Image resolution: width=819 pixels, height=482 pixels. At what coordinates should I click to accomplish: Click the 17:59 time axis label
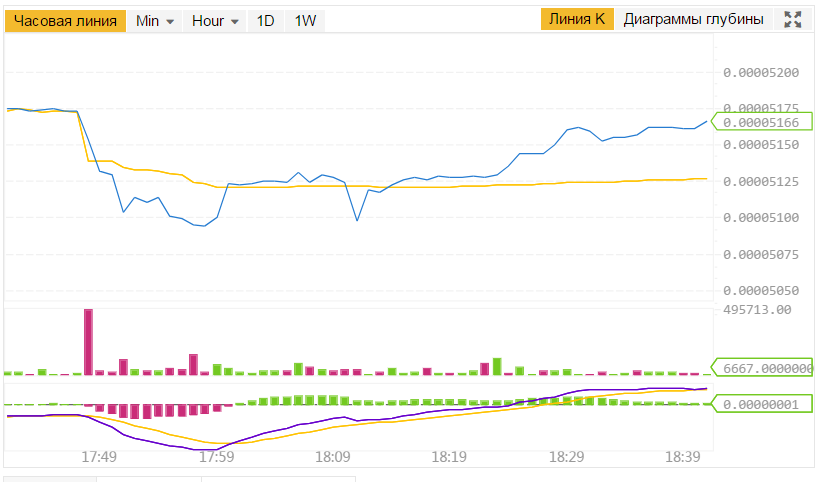[216, 456]
